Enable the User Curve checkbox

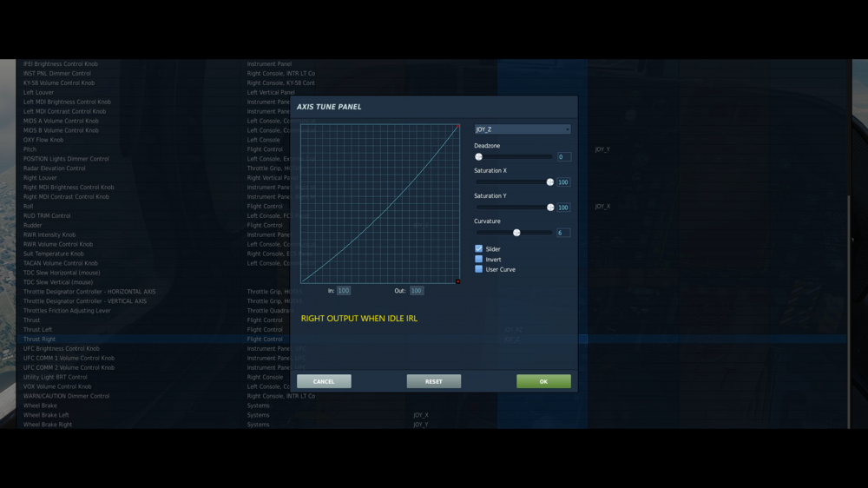(x=479, y=269)
